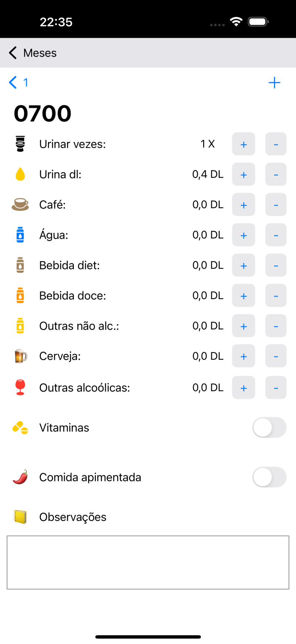Tap the chili pepper icon

coord(20,477)
